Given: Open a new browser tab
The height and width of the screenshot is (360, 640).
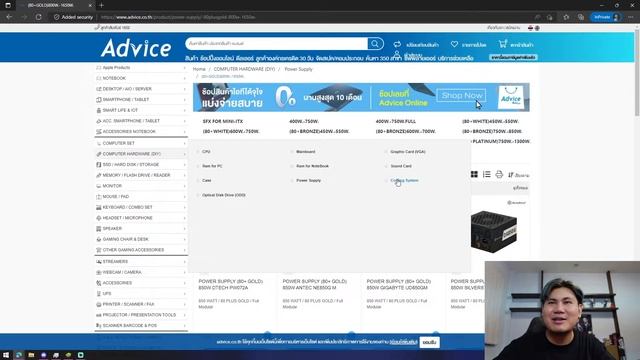Looking at the screenshot, I should [x=101, y=5].
